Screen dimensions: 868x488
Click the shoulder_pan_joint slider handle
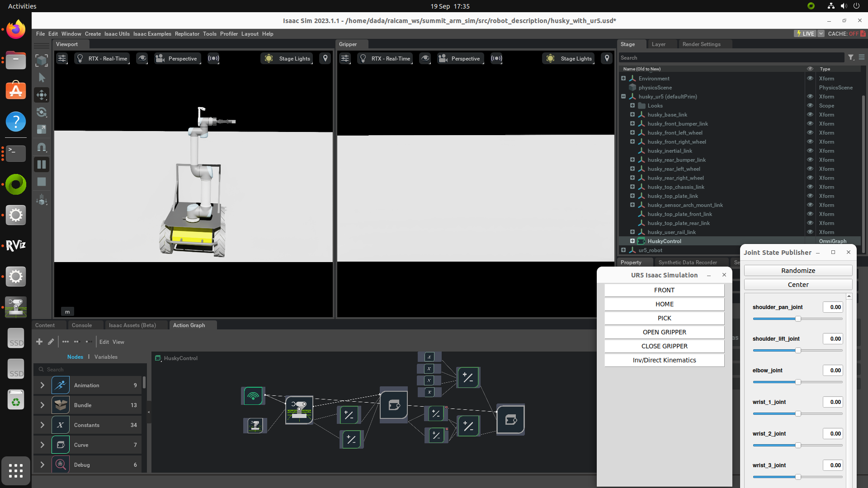tap(798, 319)
